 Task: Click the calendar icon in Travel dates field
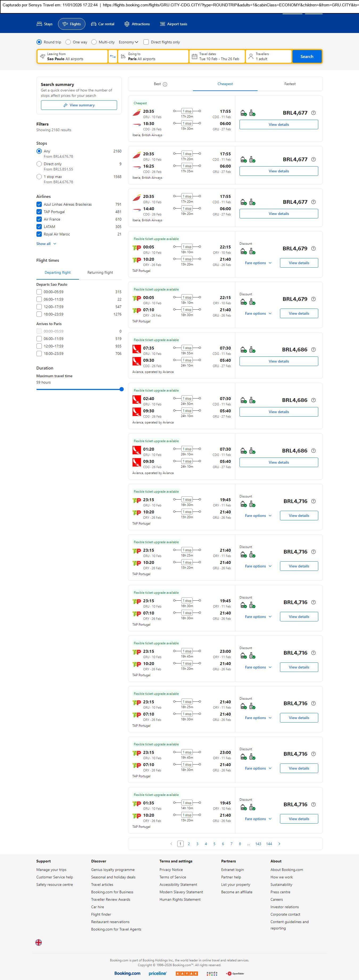click(x=194, y=57)
